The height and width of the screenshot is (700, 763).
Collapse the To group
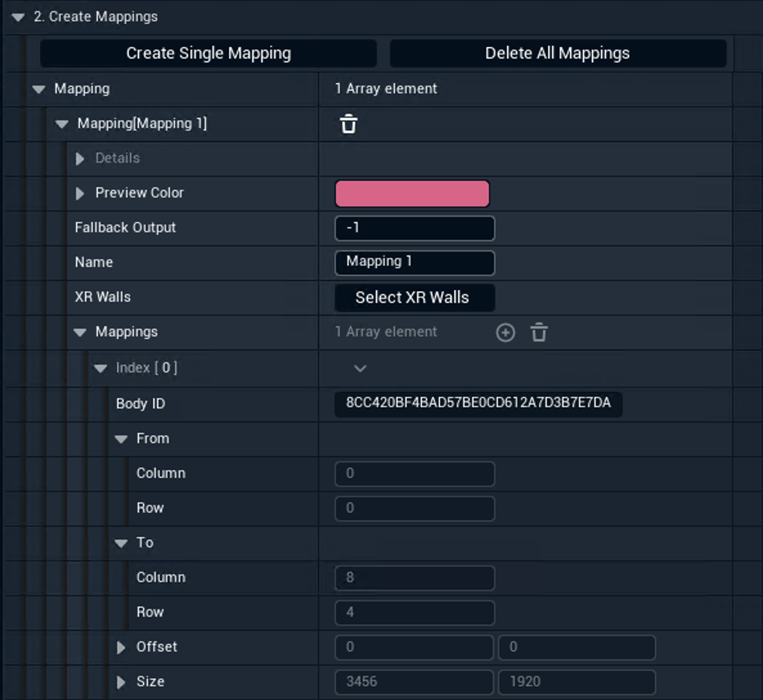(x=121, y=544)
